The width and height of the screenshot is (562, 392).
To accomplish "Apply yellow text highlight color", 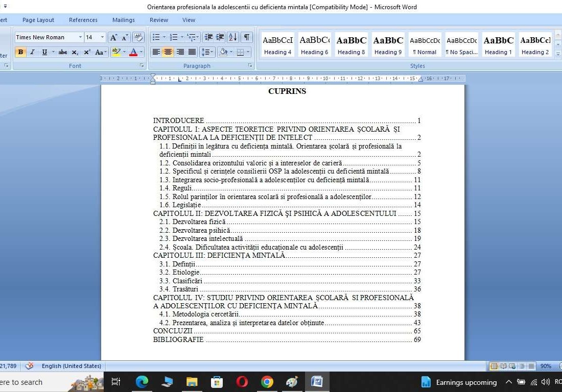I will [115, 52].
